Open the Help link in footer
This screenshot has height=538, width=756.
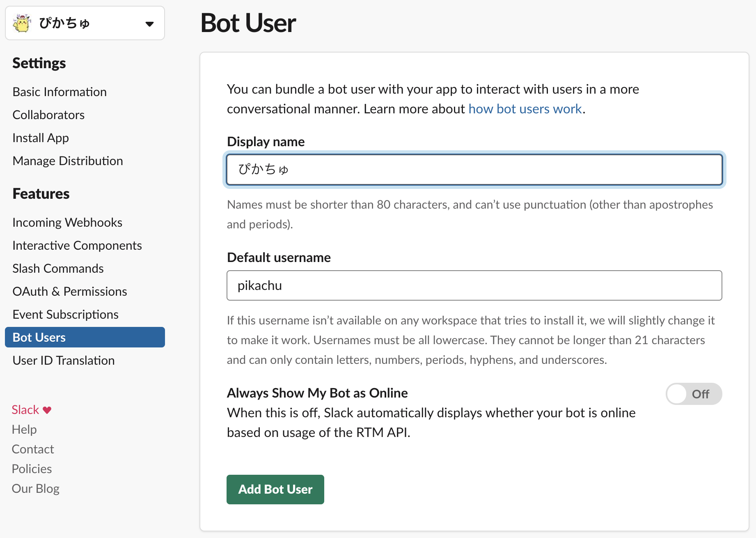coord(24,430)
